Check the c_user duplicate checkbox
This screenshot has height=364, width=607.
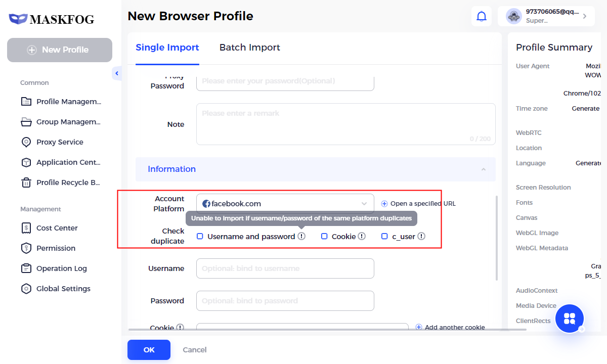384,236
